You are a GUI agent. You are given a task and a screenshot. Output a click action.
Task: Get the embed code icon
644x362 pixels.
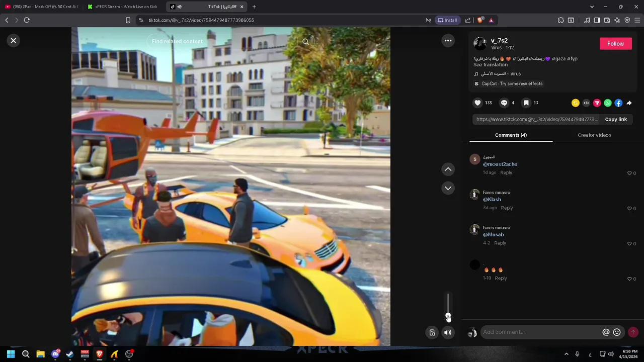586,103
